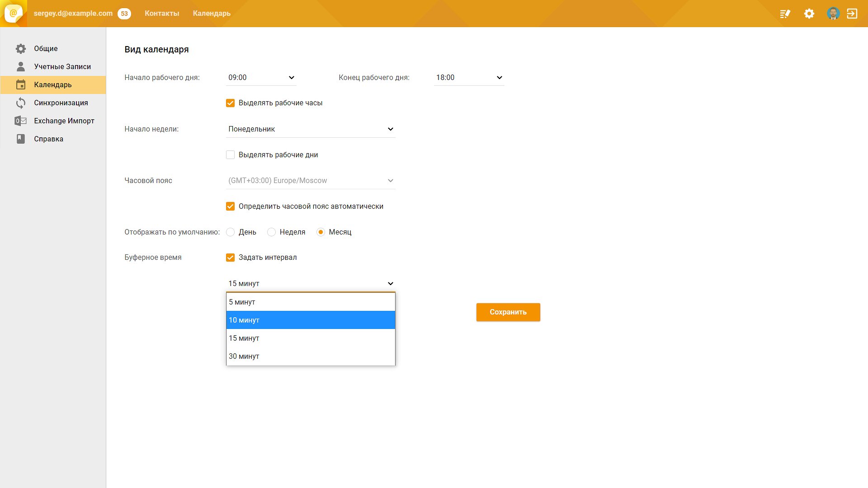Image resolution: width=868 pixels, height=488 pixels.
Task: Open the Exchange Импорт section
Action: [x=53, y=121]
